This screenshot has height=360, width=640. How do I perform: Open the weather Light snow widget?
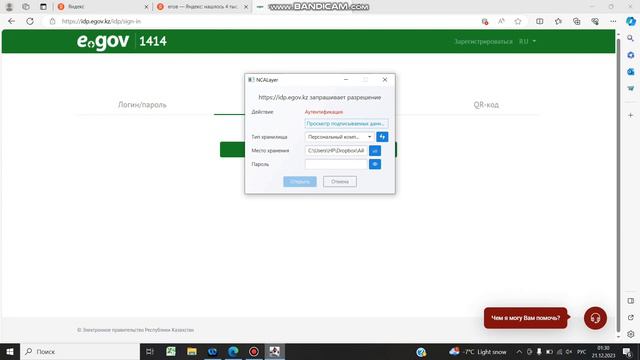478,351
